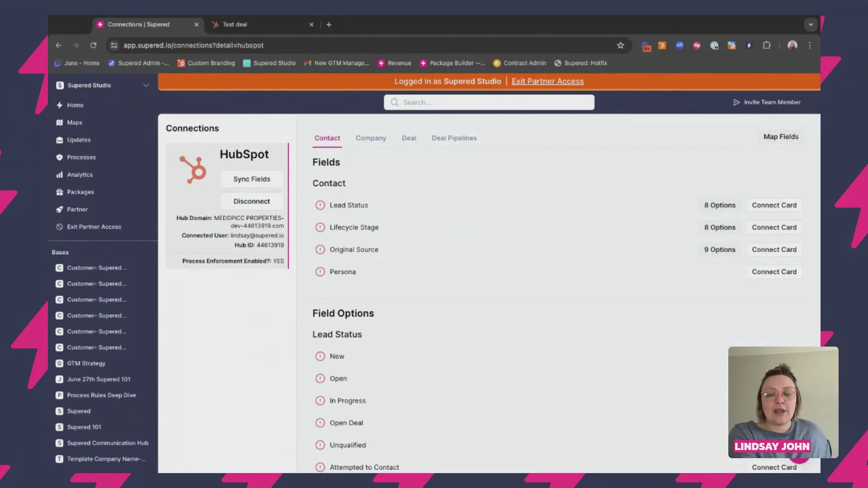This screenshot has height=488, width=868.
Task: Expand the Supered Studio workspace dropdown
Action: (146, 85)
